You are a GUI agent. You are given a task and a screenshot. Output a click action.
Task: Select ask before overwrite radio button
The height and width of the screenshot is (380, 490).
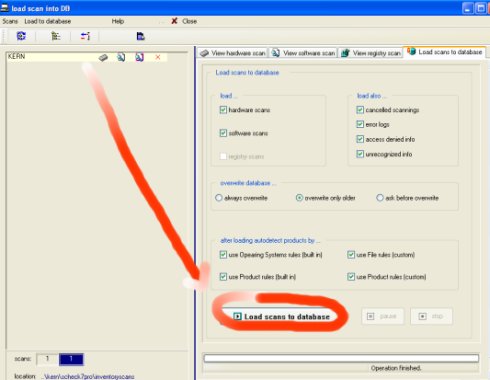pos(380,198)
